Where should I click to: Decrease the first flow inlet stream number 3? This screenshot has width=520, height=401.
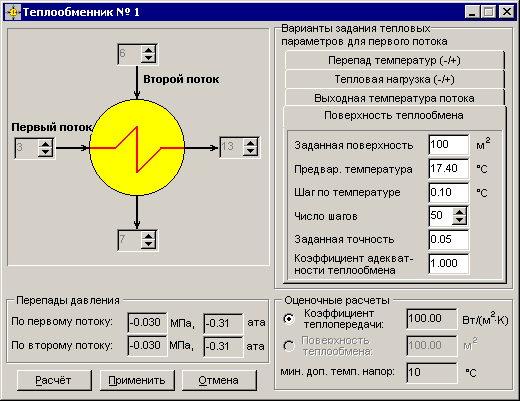[45, 152]
